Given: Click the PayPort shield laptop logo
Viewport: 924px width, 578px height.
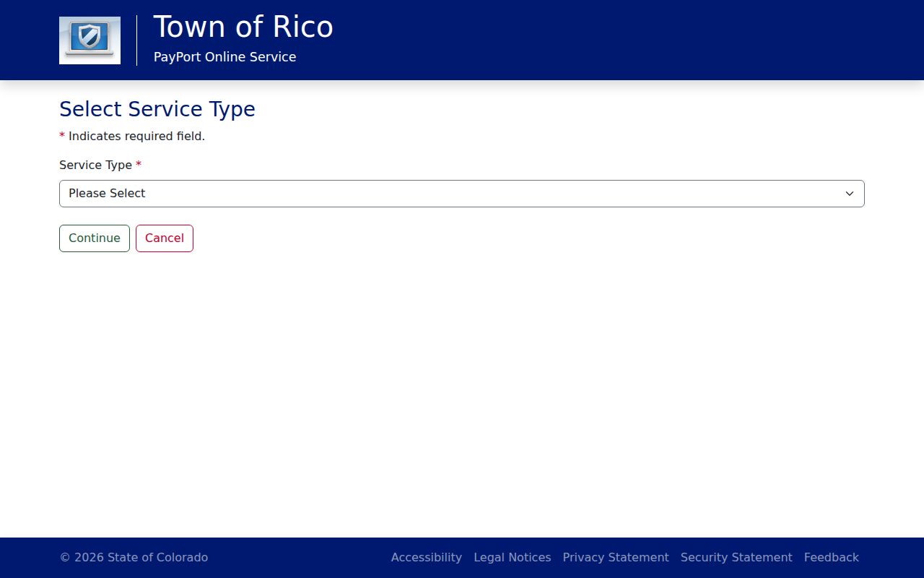Looking at the screenshot, I should point(90,40).
